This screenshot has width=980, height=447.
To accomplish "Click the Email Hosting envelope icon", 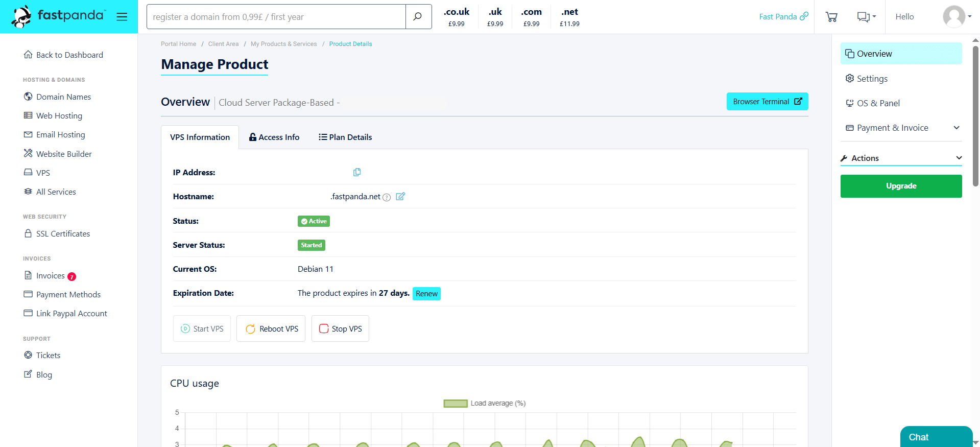I will coord(28,134).
